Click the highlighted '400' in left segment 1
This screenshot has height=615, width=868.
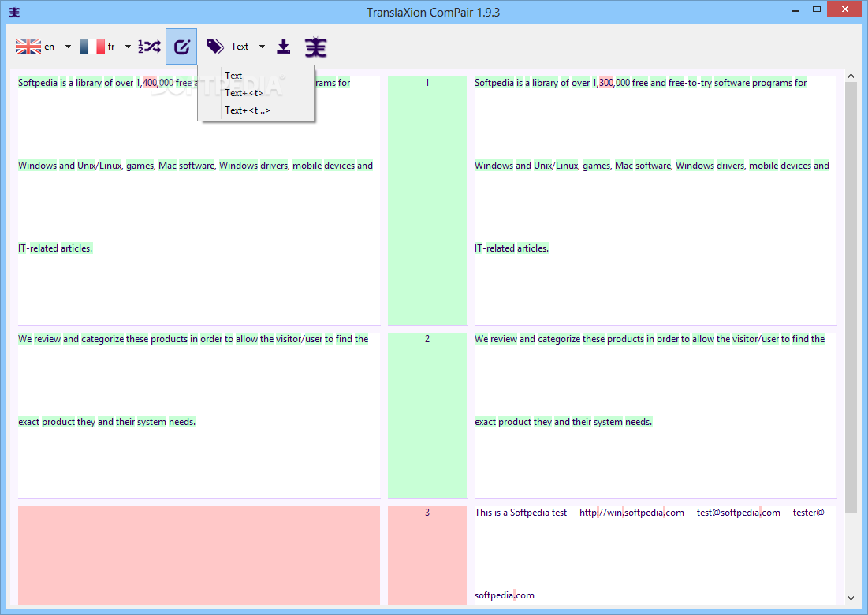[x=150, y=83]
